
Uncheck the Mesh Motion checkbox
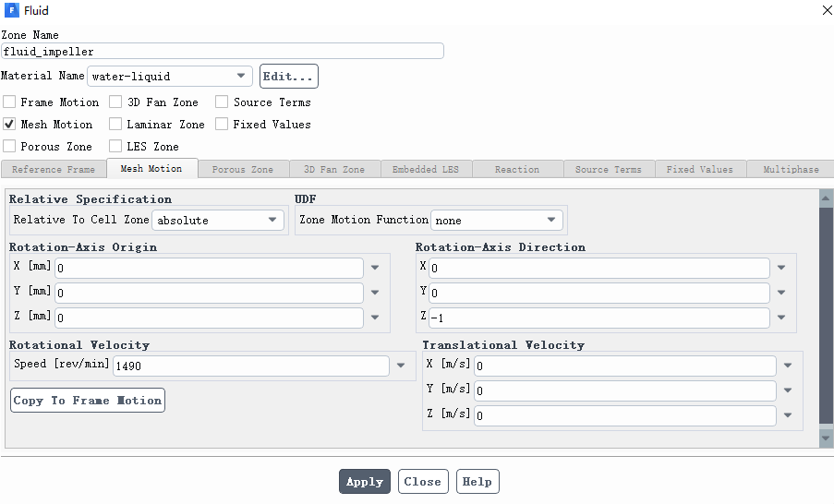[9, 125]
